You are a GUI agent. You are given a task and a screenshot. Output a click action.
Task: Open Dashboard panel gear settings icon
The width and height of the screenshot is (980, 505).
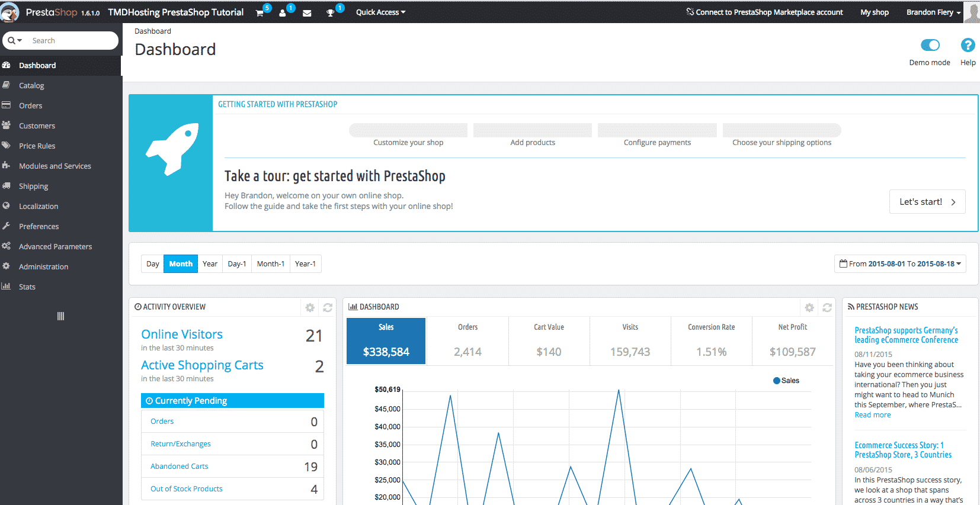(x=809, y=307)
